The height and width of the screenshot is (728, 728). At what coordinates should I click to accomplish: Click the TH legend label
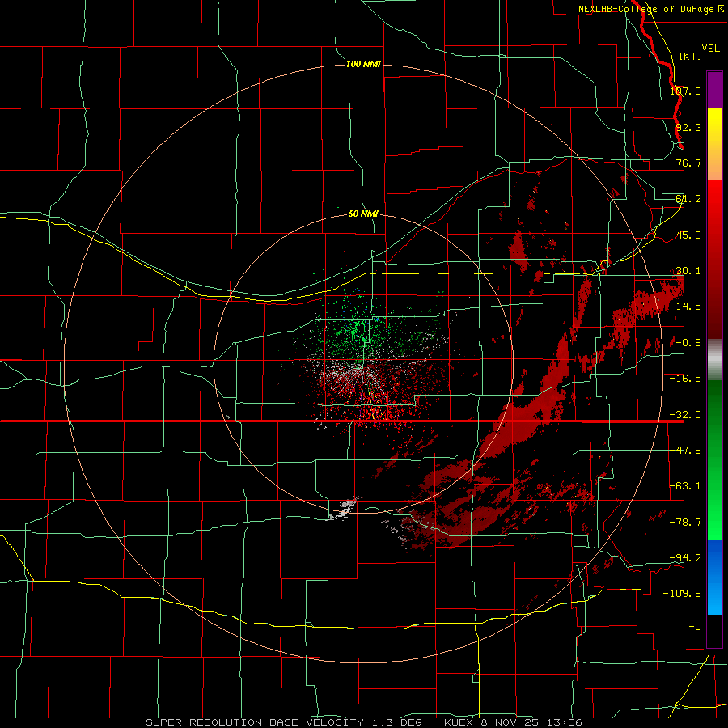click(x=695, y=630)
